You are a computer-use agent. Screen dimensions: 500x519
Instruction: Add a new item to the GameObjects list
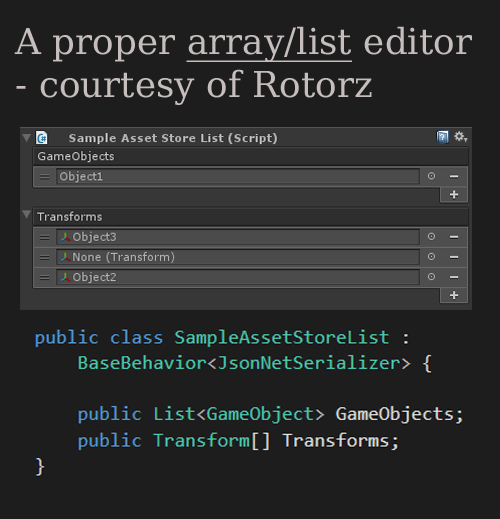point(454,195)
